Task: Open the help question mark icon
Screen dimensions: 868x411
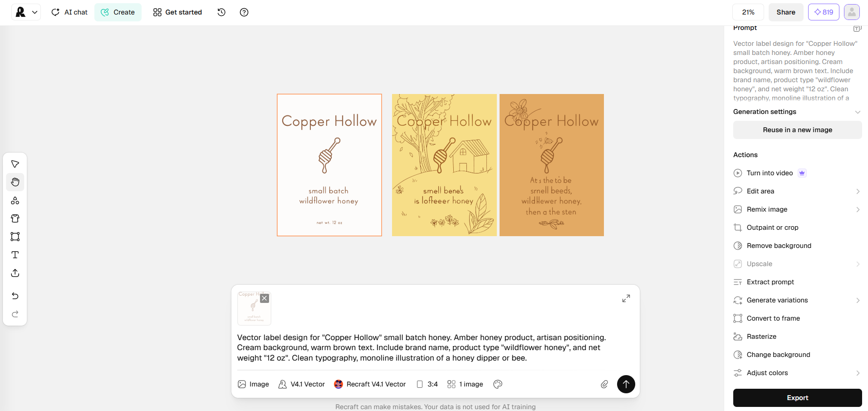Action: [x=244, y=12]
